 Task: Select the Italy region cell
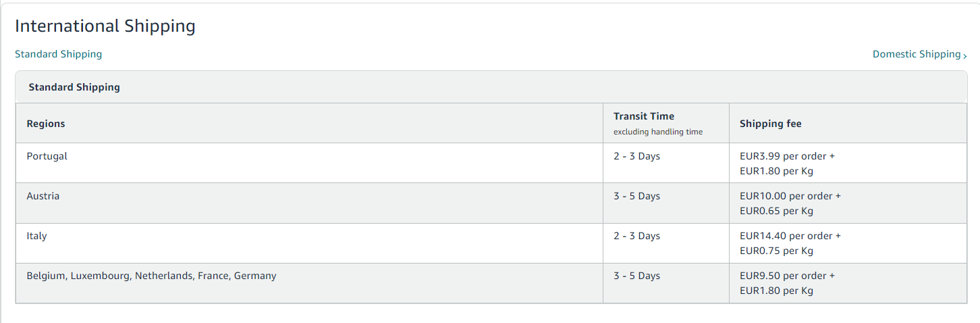click(x=37, y=236)
